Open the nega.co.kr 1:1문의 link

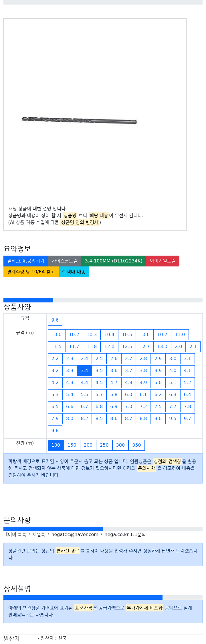coord(125,535)
